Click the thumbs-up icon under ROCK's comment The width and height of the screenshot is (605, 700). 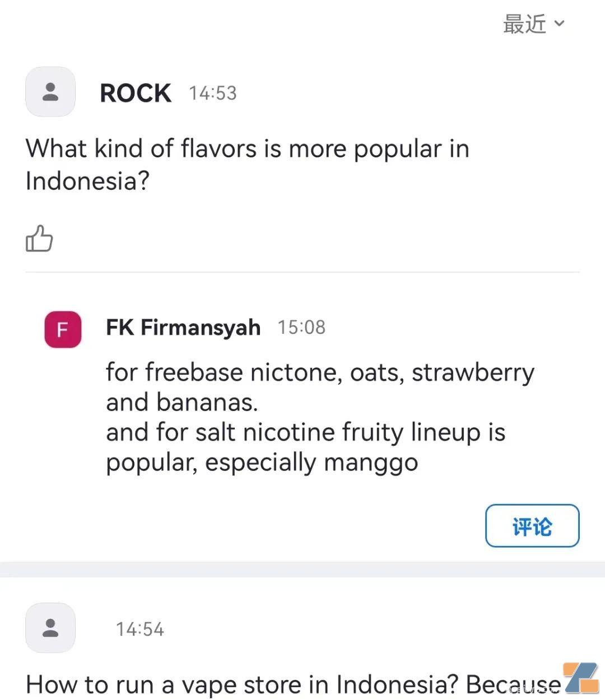[39, 238]
